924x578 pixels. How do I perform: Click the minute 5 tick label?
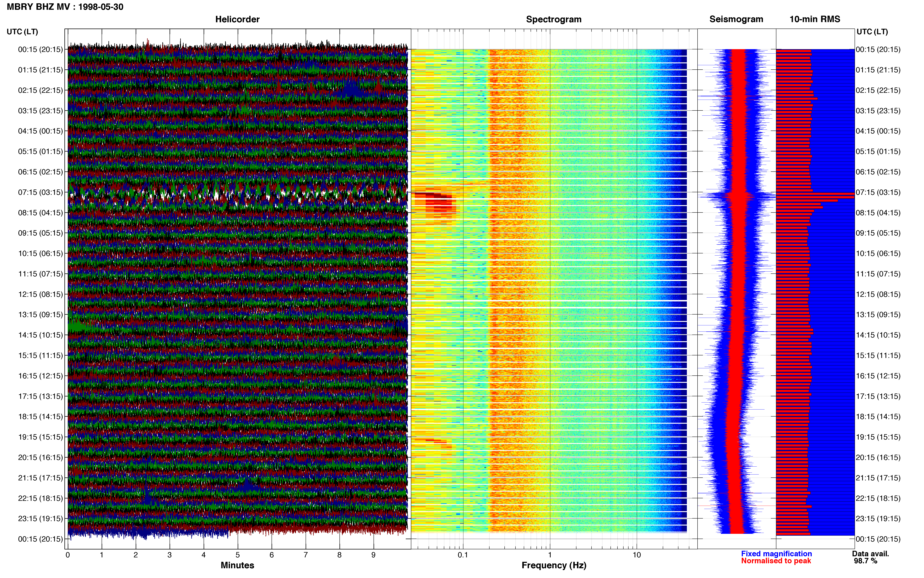pos(238,555)
